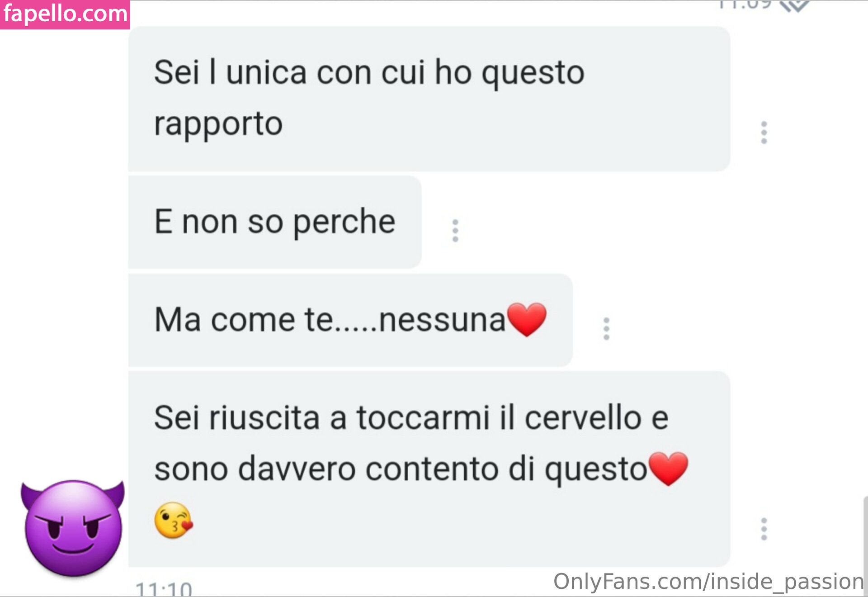Click the red heart after 'questo'
This screenshot has height=597, width=868.
pos(668,469)
